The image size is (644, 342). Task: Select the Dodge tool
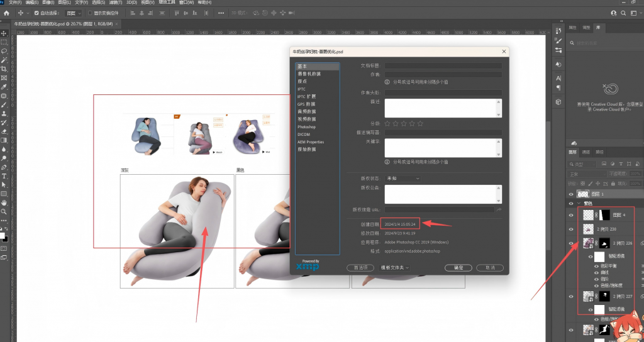[4, 158]
